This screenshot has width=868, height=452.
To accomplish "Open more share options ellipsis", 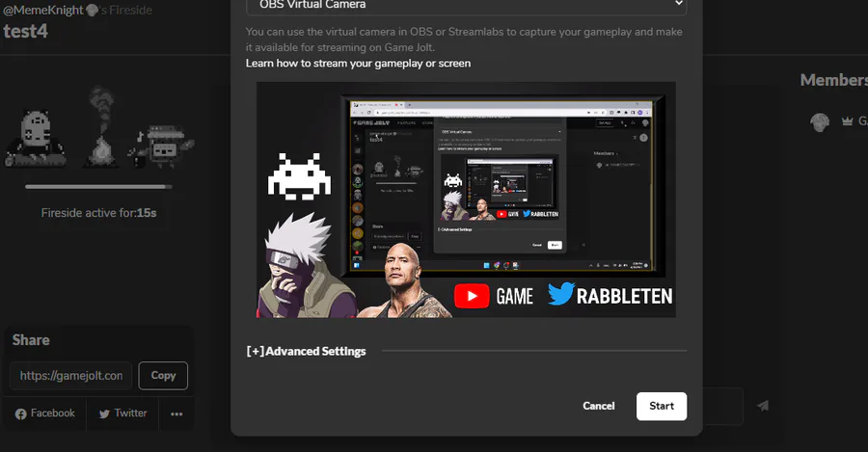I will pyautogui.click(x=176, y=413).
